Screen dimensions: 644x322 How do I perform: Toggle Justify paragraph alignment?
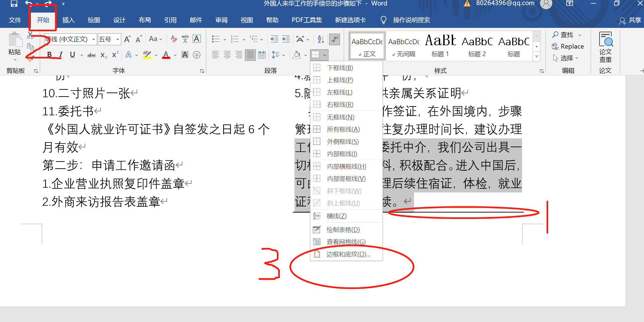click(x=250, y=54)
